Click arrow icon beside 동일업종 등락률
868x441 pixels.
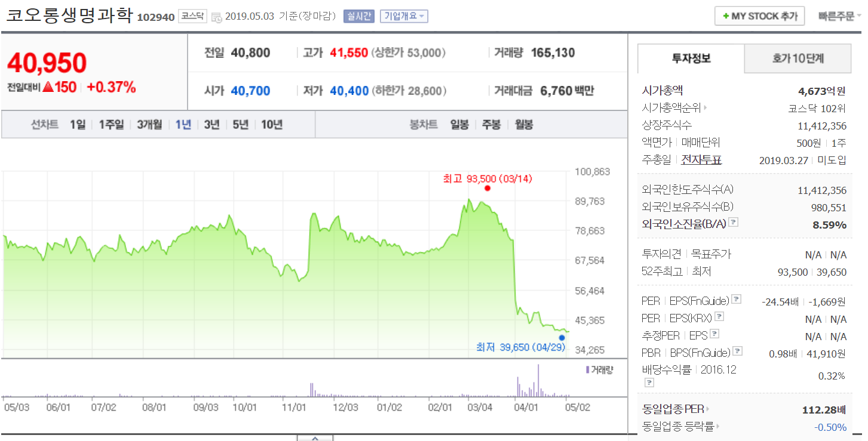tap(717, 426)
